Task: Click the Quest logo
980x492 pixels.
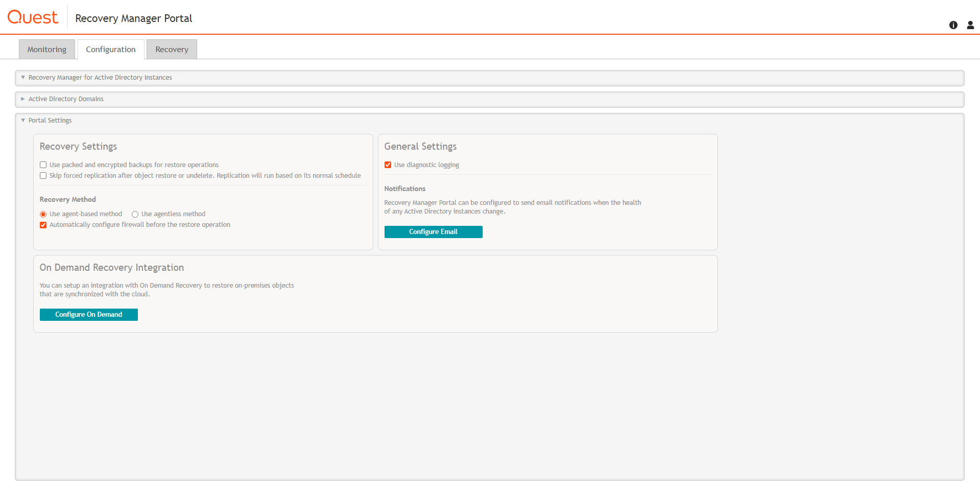Action: (x=33, y=17)
